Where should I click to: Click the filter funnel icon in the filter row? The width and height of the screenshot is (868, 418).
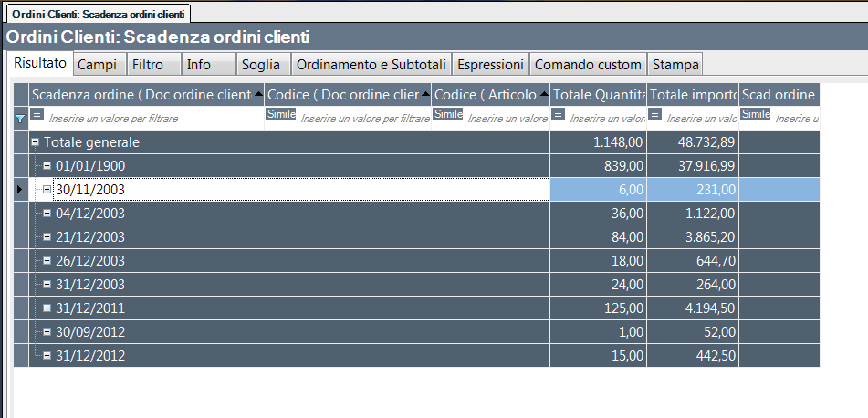pos(21,119)
